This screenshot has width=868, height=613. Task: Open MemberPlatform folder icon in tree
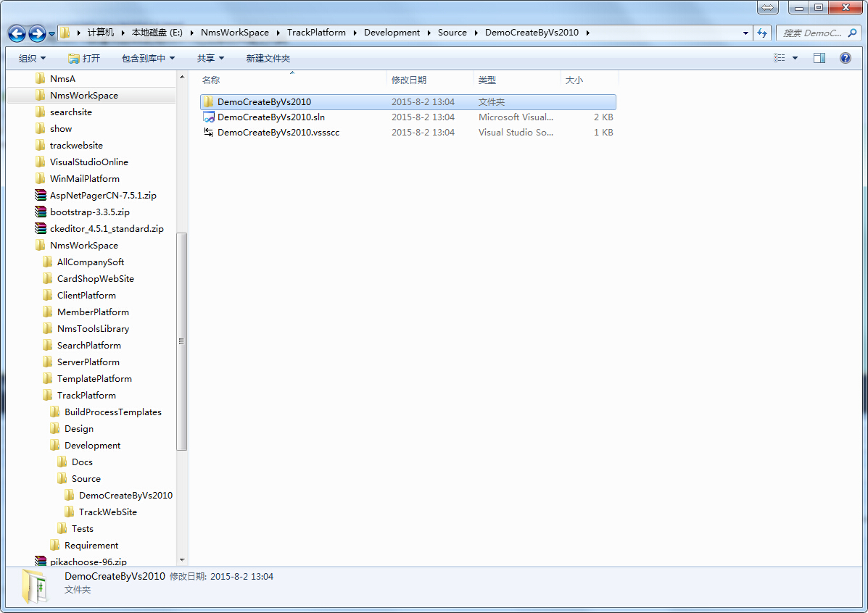[48, 312]
